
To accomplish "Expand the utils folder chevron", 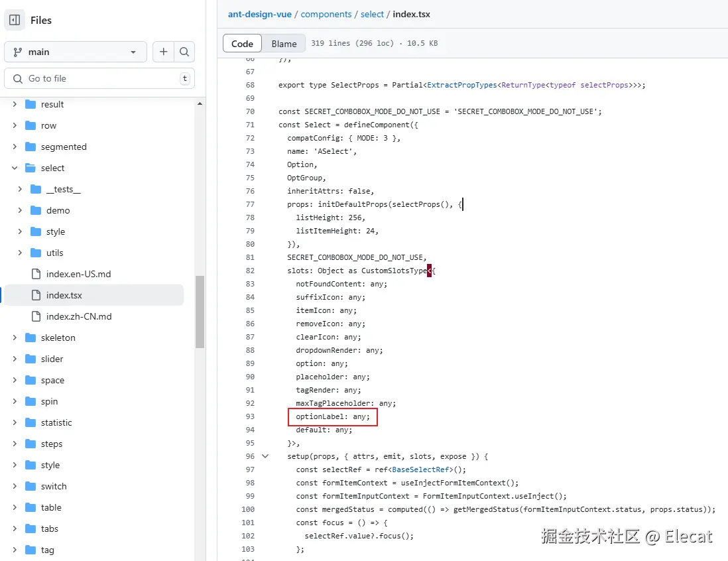I will [x=20, y=253].
